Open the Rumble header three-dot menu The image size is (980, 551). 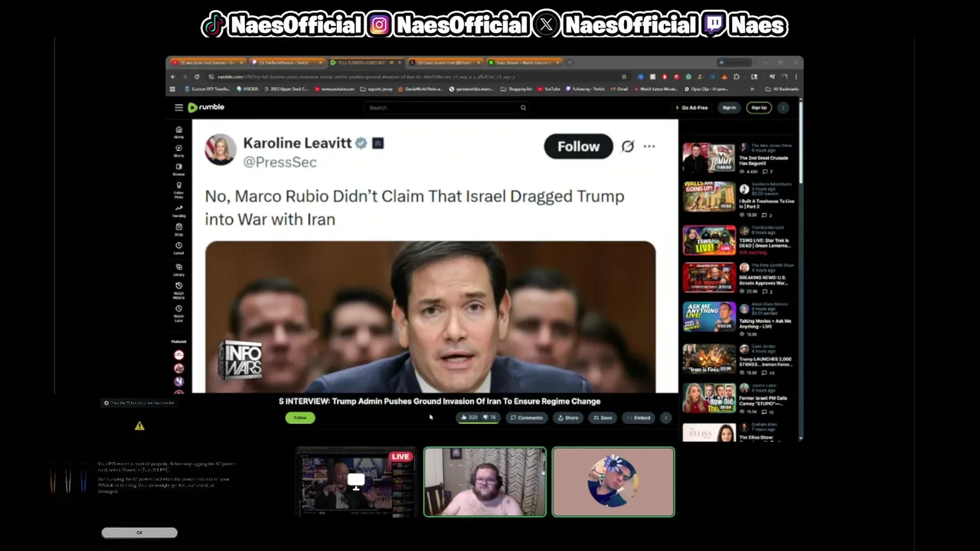point(783,108)
